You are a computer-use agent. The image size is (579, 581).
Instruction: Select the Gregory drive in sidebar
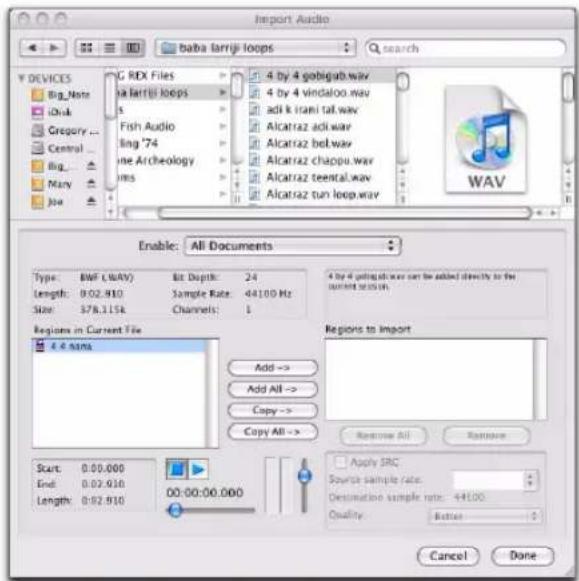[x=65, y=130]
